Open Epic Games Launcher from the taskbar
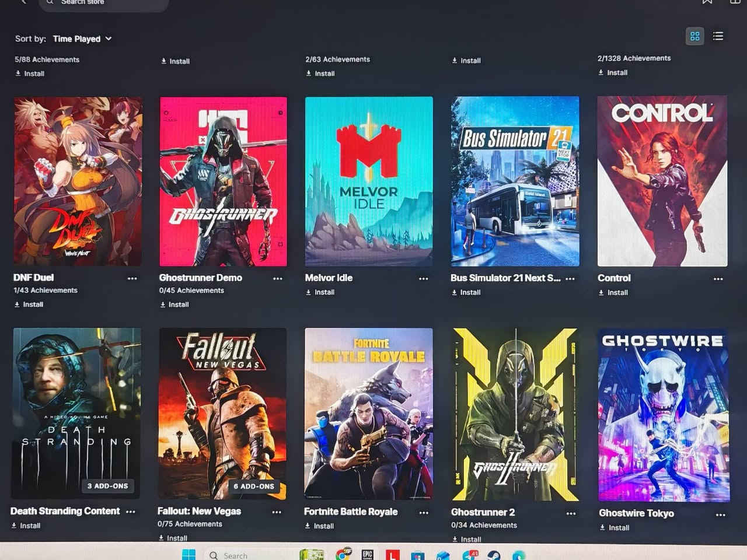Screen dimensions: 747x560 367,554
